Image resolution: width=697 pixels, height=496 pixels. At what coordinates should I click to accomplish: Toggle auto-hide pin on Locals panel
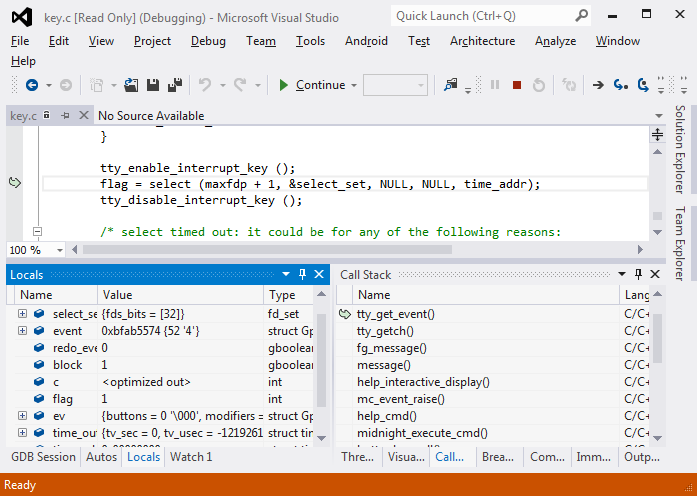303,274
